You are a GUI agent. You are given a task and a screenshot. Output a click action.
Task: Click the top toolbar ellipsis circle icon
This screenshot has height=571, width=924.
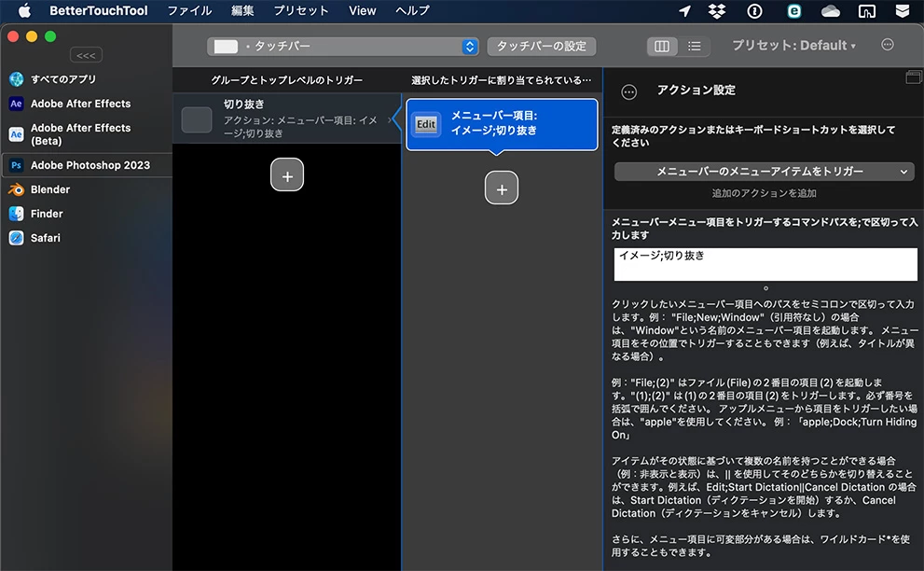(x=887, y=45)
